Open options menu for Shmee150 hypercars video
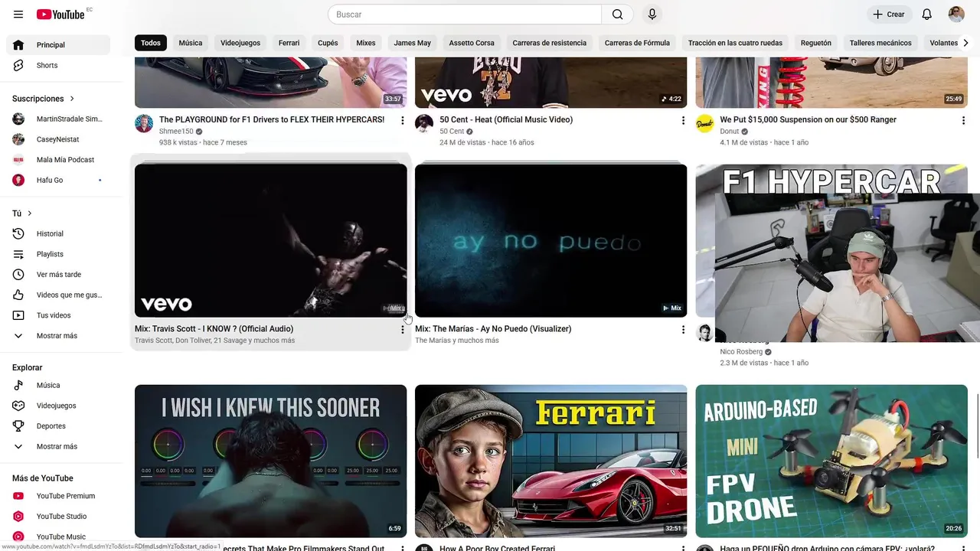The height and width of the screenshot is (551, 980). [403, 120]
